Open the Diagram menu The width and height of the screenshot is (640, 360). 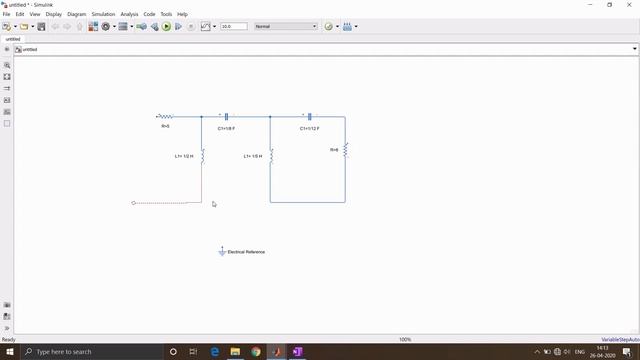[76, 14]
